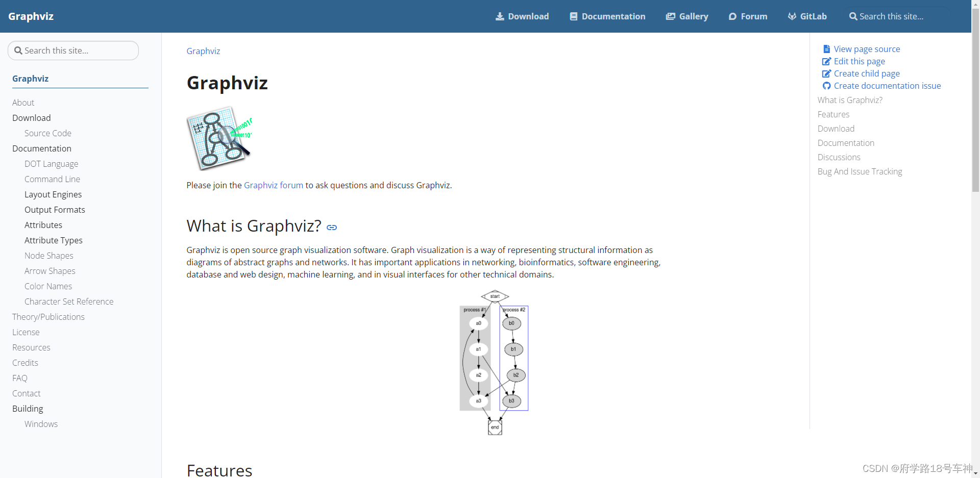Open the Graphviz forum link in text
Screen dimensions: 980x478
point(273,185)
